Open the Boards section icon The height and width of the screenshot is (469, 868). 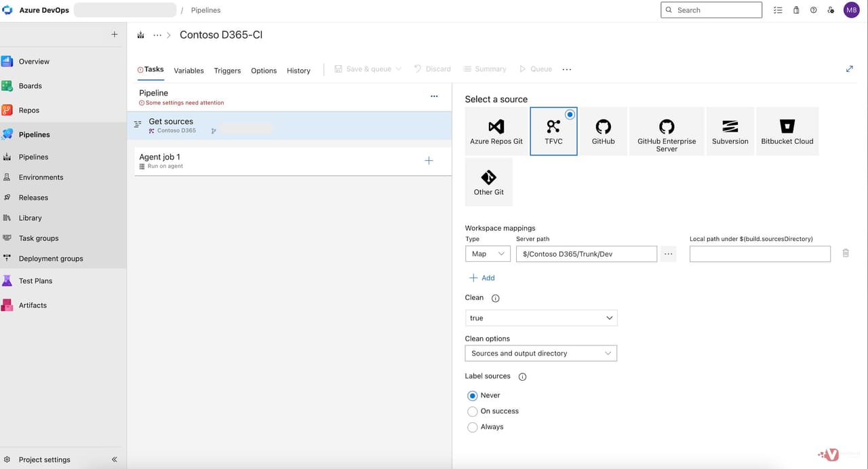pyautogui.click(x=7, y=86)
